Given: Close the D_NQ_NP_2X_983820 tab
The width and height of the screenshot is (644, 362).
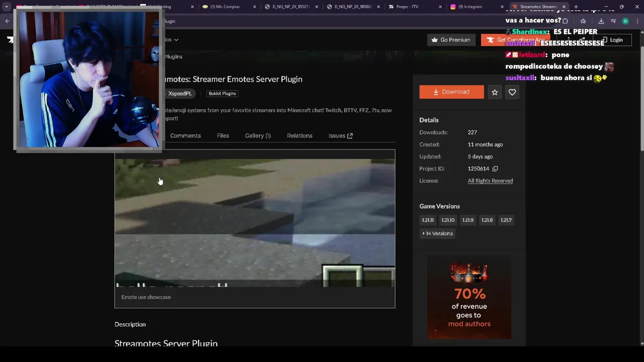Looking at the screenshot, I should [379, 7].
